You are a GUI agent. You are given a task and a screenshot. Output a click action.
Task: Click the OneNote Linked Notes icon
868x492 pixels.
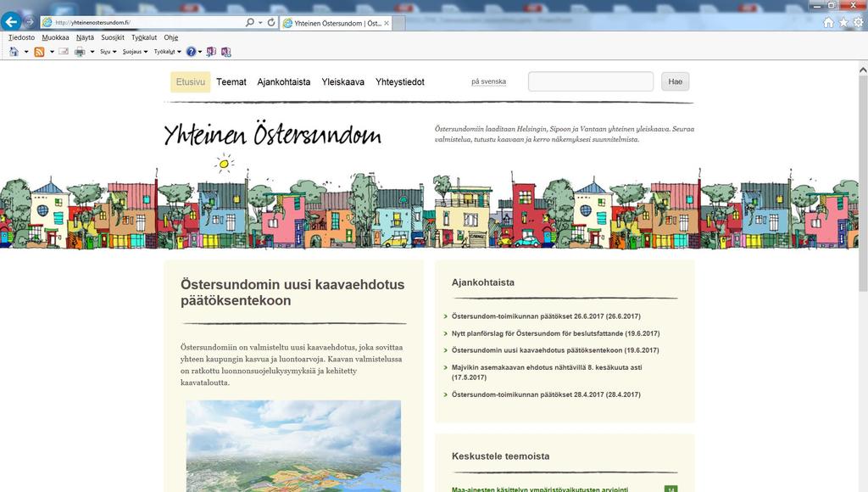225,52
